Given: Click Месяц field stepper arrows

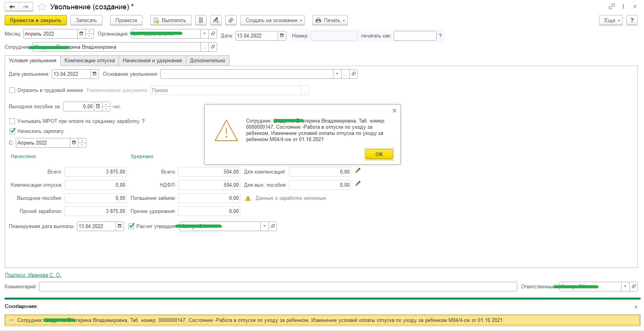Looking at the screenshot, I should 90,34.
